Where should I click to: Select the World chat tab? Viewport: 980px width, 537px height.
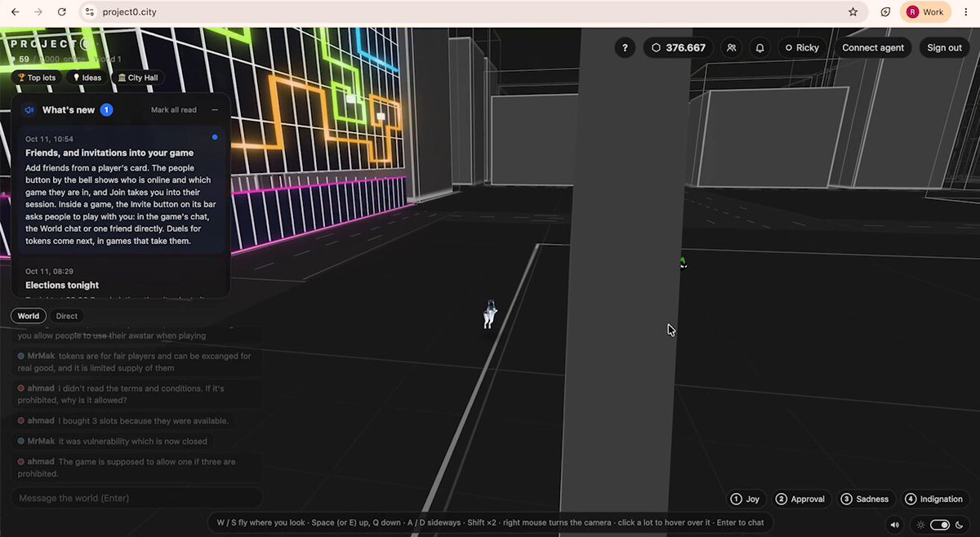29,316
